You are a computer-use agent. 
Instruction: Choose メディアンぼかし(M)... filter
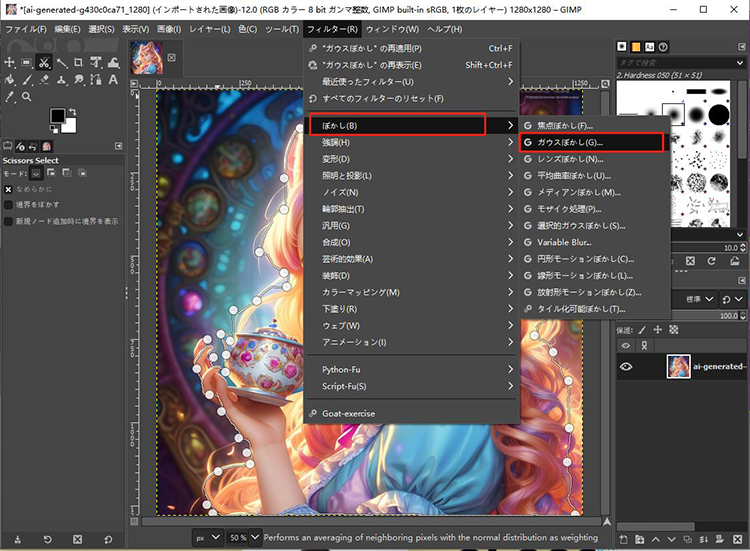(x=594, y=192)
